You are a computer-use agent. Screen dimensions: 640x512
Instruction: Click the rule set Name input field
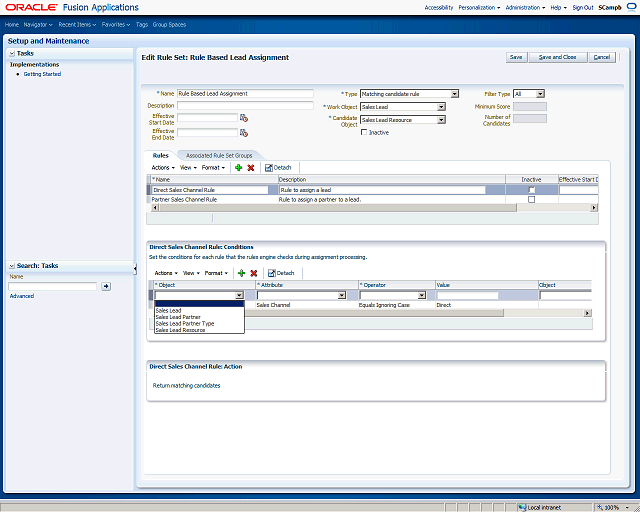(x=245, y=93)
